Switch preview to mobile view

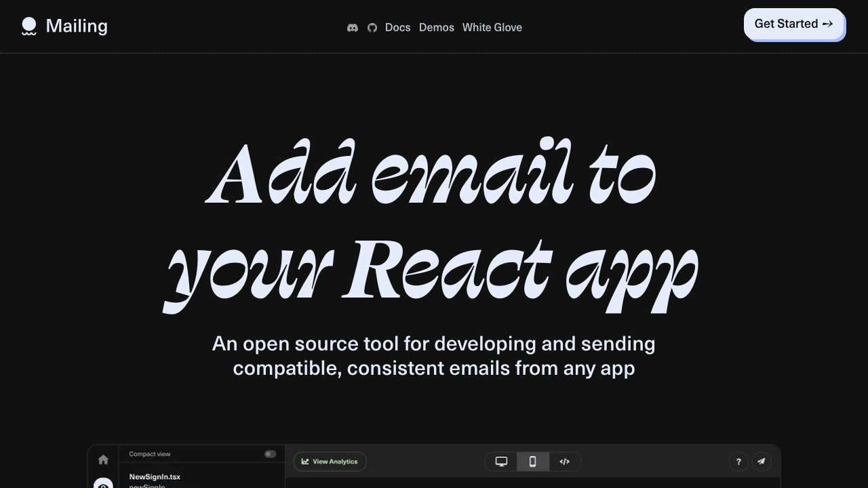coord(532,462)
